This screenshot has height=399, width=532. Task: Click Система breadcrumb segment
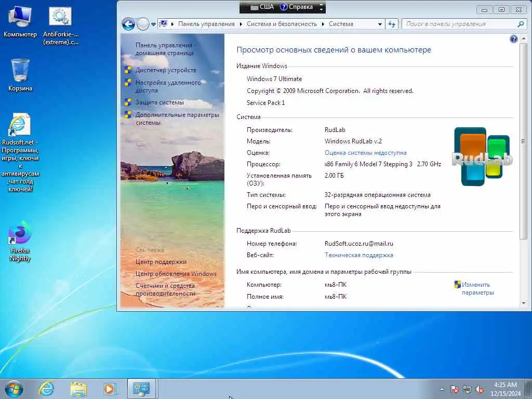tap(341, 24)
